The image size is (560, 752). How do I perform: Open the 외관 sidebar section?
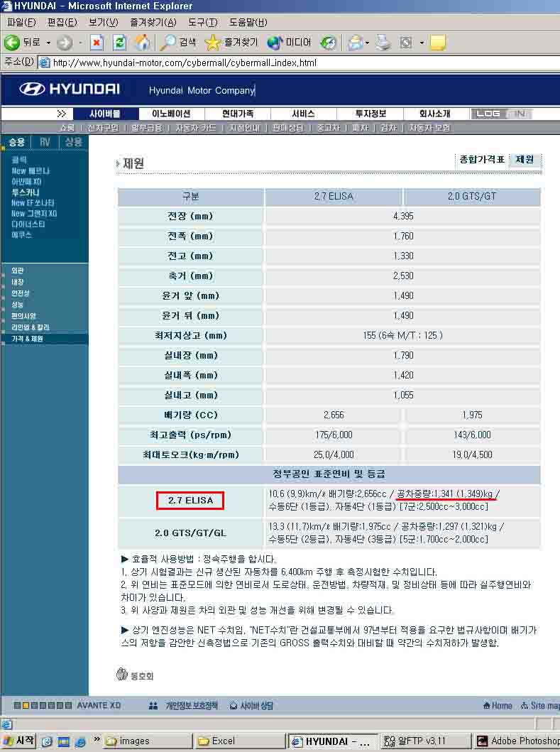pyautogui.click(x=18, y=271)
